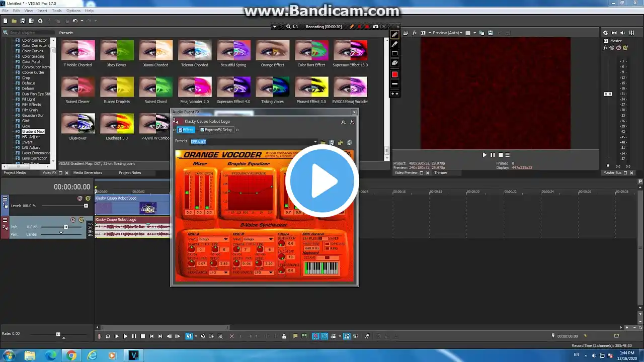Adjust the video track Level slider

pyautogui.click(x=86, y=206)
